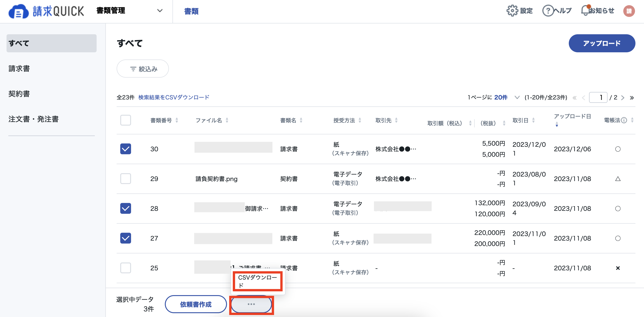Go to first page with double-left arrows
This screenshot has height=317, width=644.
[x=574, y=98]
